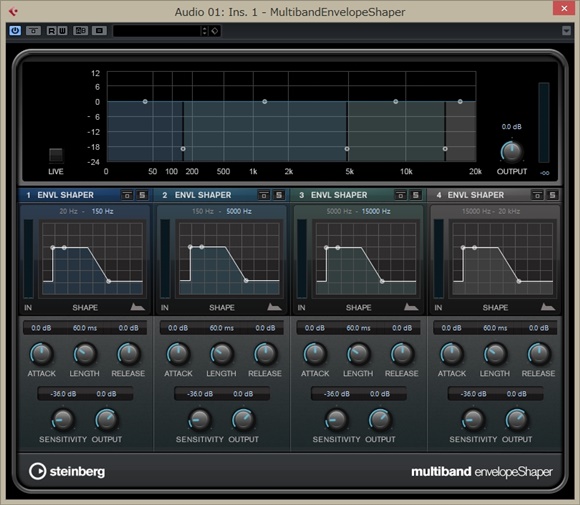The image size is (580, 505).
Task: Click band 3 gain handle near 10k
Action: tap(396, 101)
